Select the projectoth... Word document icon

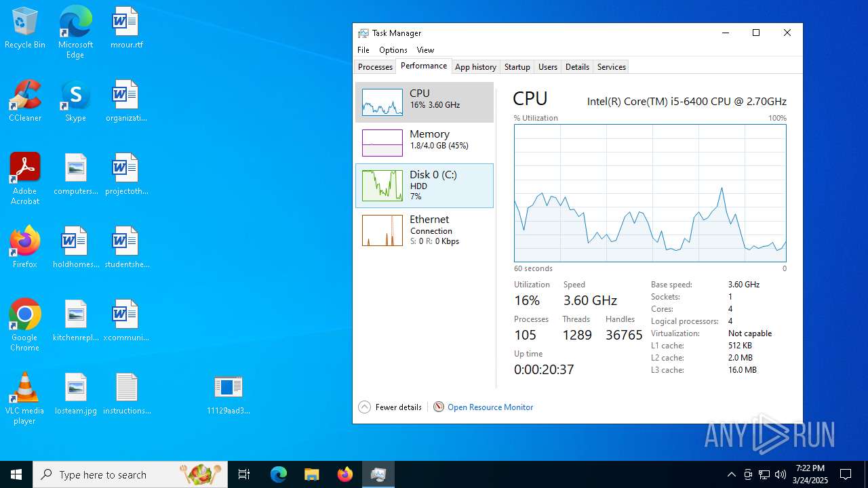126,175
